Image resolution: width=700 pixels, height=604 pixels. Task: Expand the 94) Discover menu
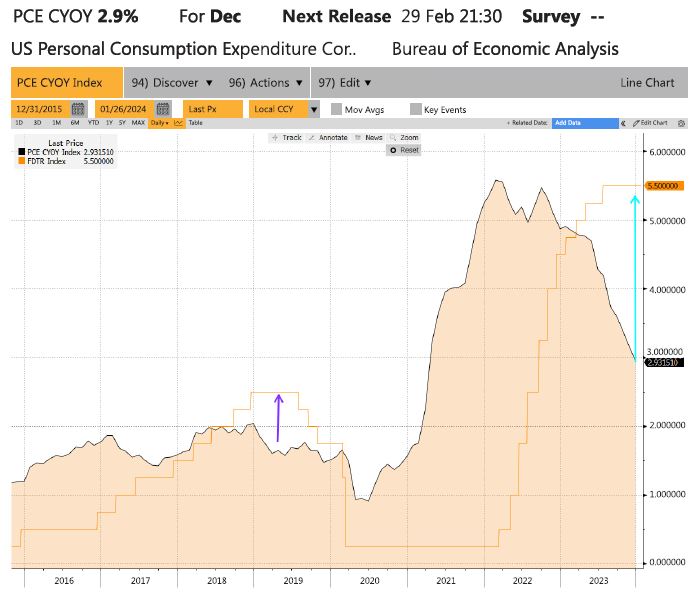pyautogui.click(x=172, y=83)
